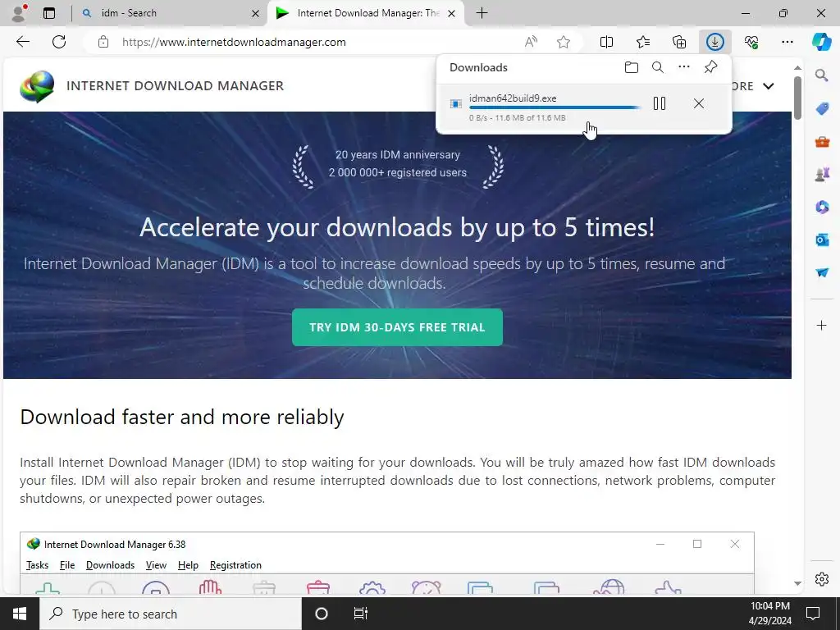Open Browser essentials heart icon
The image size is (840, 630).
tap(751, 42)
